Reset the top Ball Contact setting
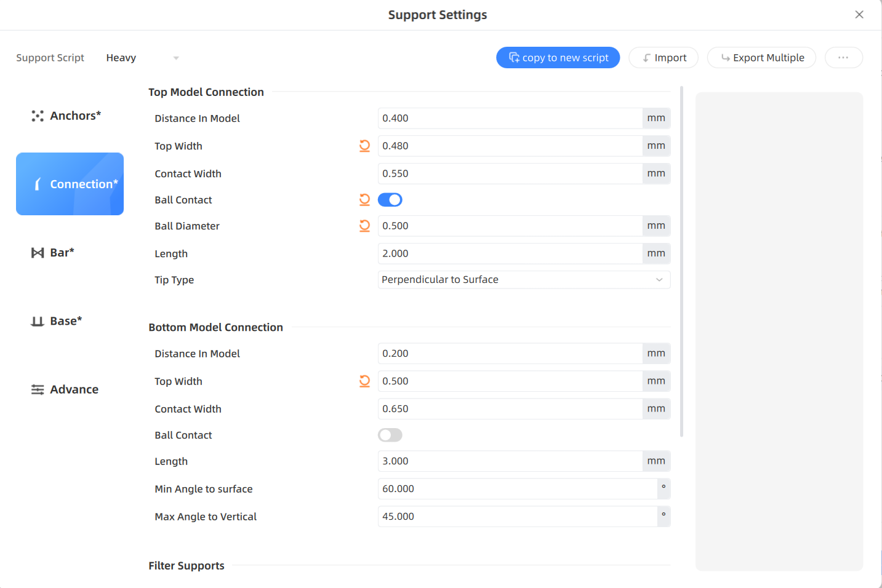This screenshot has width=882, height=588. pos(364,199)
